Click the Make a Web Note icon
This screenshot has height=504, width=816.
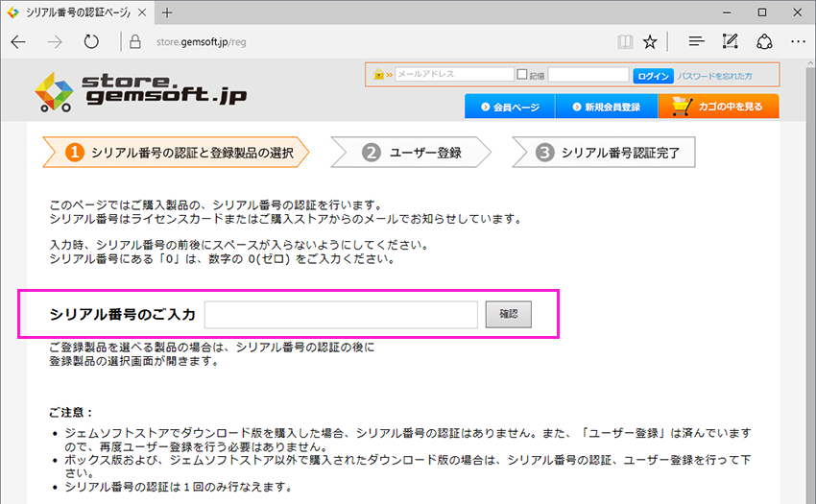point(730,42)
